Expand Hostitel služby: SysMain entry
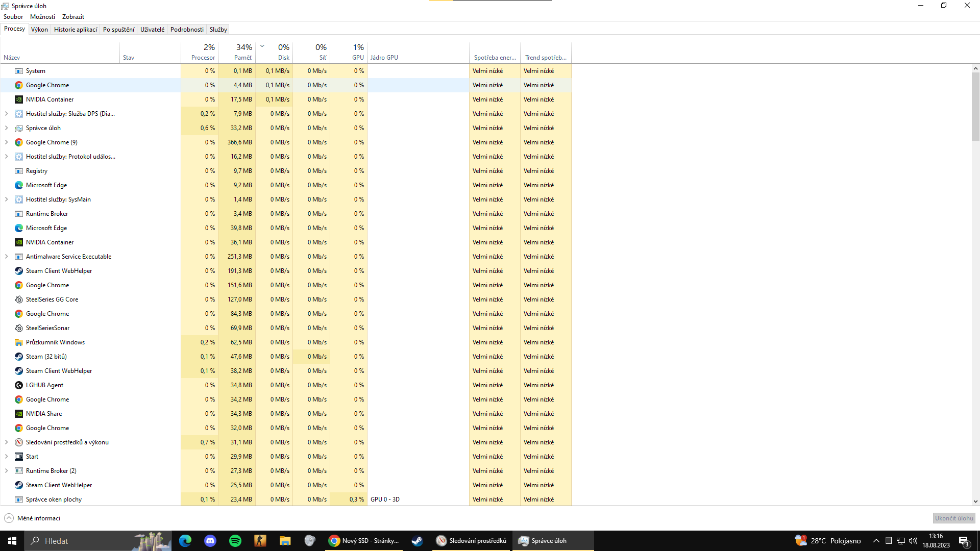Screen dimensions: 980x551 (7, 199)
